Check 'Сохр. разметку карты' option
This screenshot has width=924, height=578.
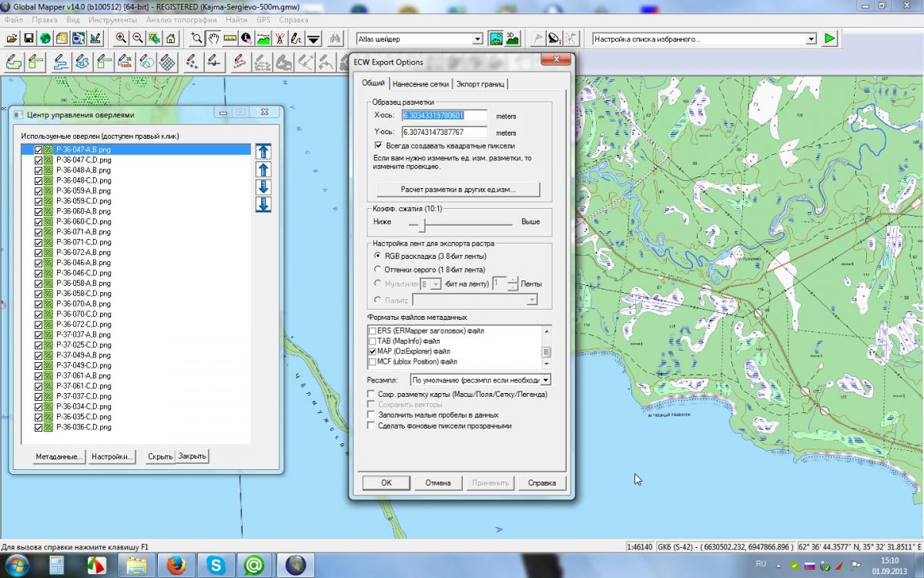tap(371, 394)
